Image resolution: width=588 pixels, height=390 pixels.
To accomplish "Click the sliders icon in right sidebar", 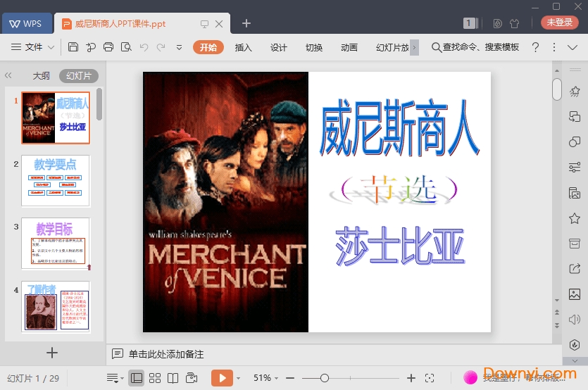I will [x=575, y=168].
